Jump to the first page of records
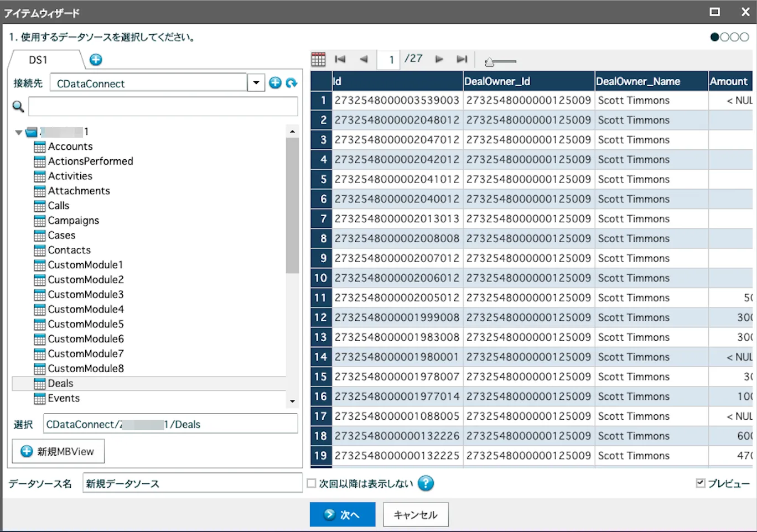The width and height of the screenshot is (757, 532). (340, 59)
